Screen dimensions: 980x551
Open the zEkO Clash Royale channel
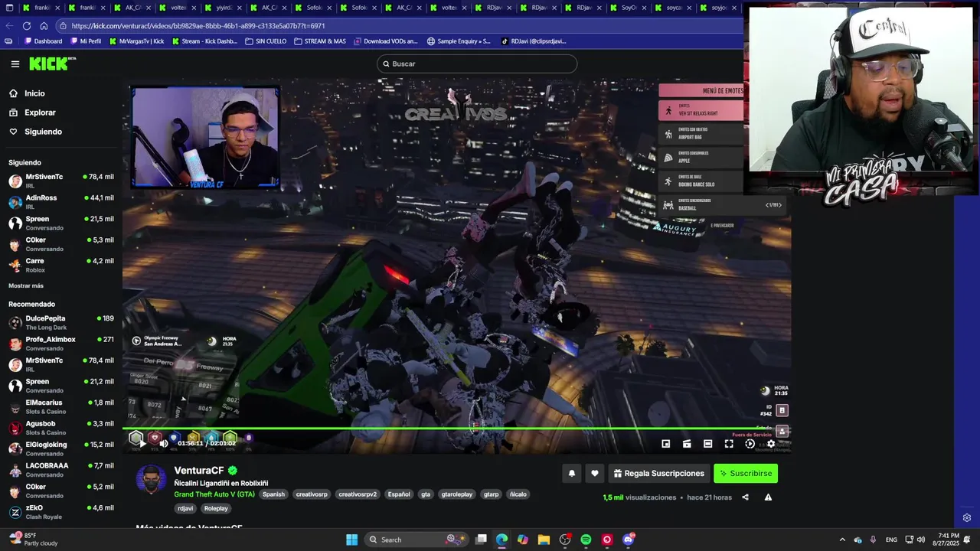pos(61,512)
